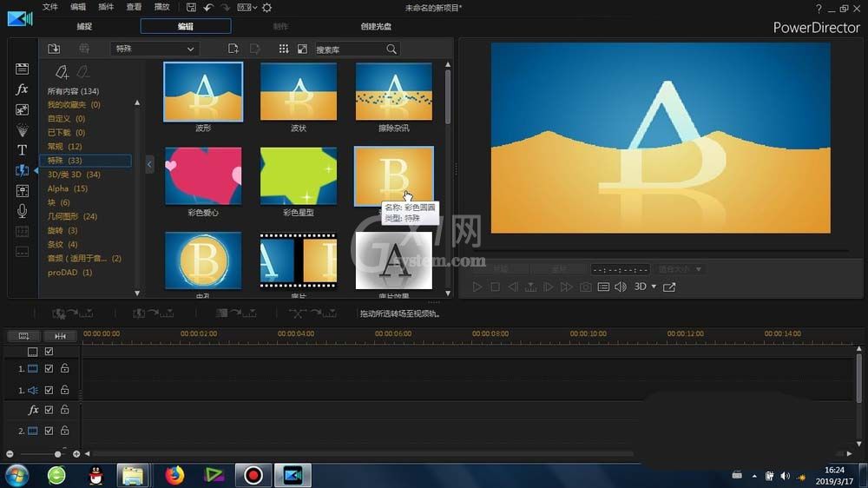Toggle video track 1 checkbox
Viewport: 868px width, 488px height.
pyautogui.click(x=49, y=368)
